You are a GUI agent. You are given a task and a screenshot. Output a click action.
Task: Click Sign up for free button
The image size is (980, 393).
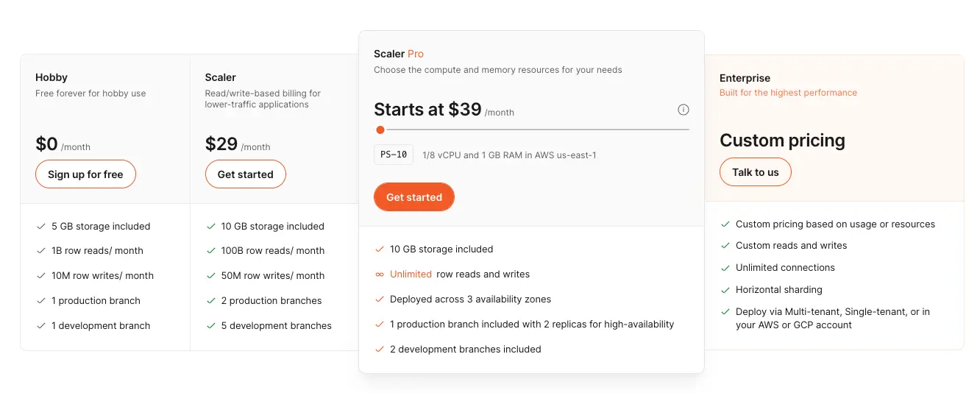click(x=85, y=174)
